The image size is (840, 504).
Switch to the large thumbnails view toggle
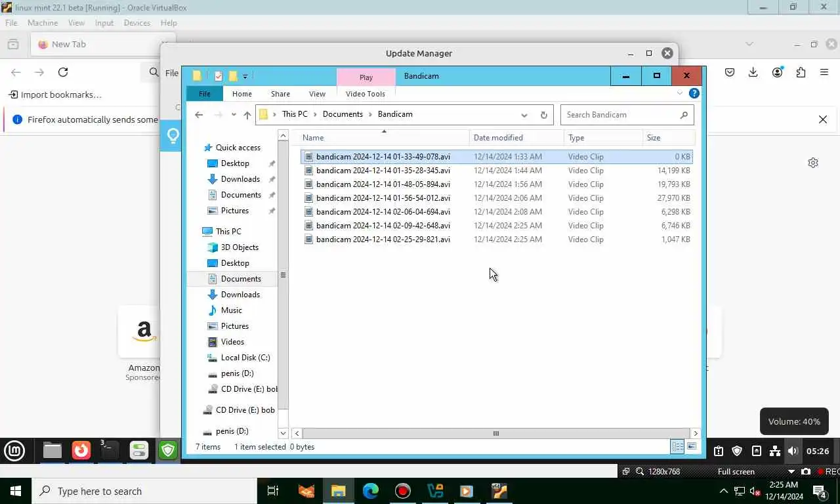[692, 446]
